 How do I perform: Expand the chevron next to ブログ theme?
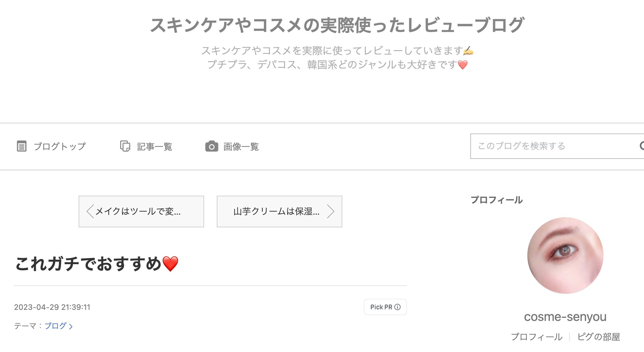click(71, 326)
